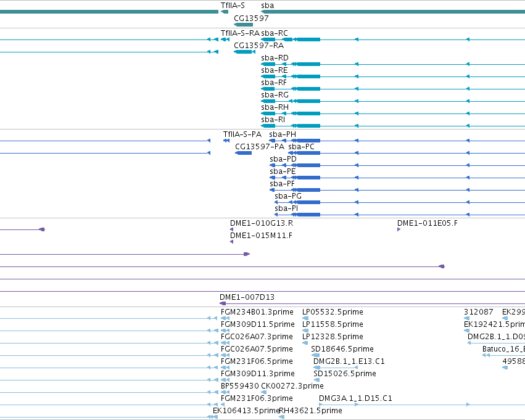Select the FGC026A07.3prime EST label

point(257,337)
